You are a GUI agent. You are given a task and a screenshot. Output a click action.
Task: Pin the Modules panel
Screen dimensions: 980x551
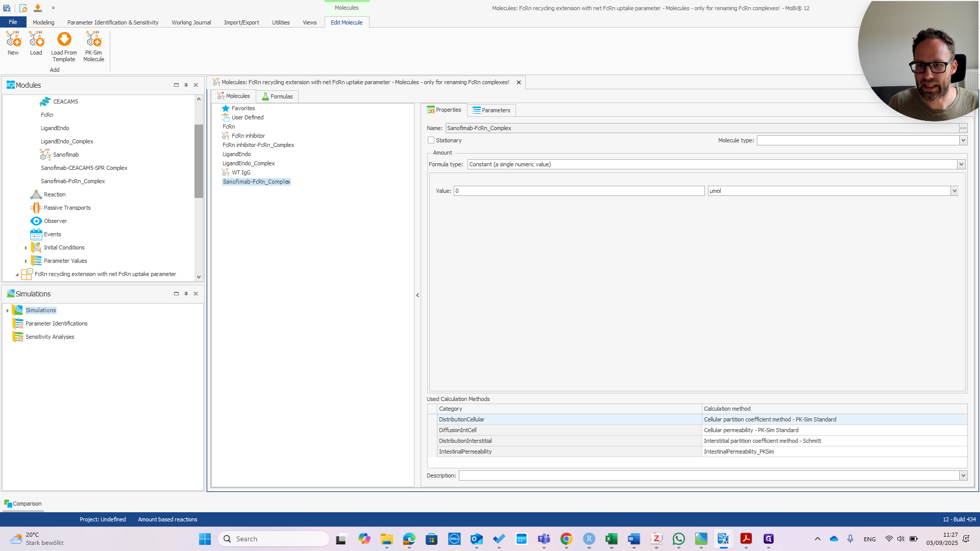pos(186,85)
